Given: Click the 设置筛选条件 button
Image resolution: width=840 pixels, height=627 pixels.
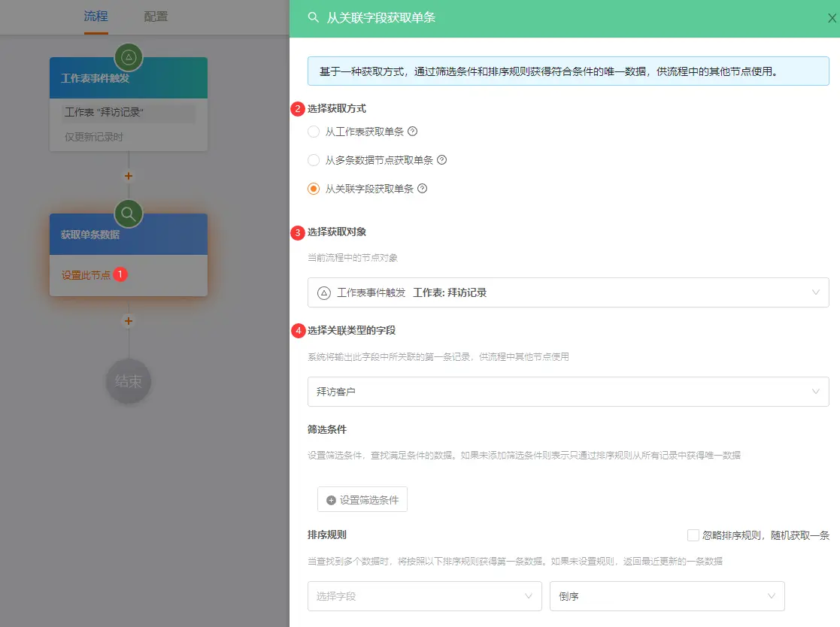Looking at the screenshot, I should pyautogui.click(x=362, y=499).
